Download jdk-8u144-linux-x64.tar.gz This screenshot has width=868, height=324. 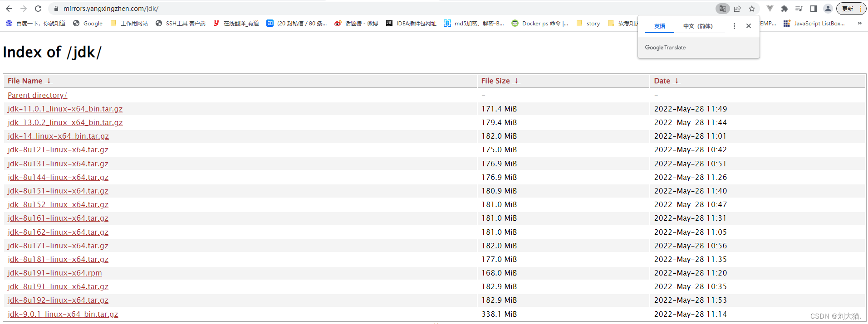pos(58,177)
